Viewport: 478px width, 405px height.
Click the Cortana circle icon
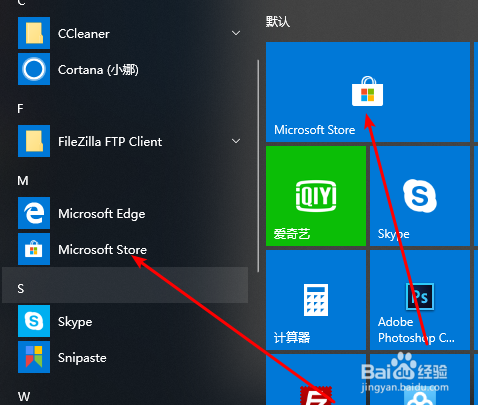[34, 69]
